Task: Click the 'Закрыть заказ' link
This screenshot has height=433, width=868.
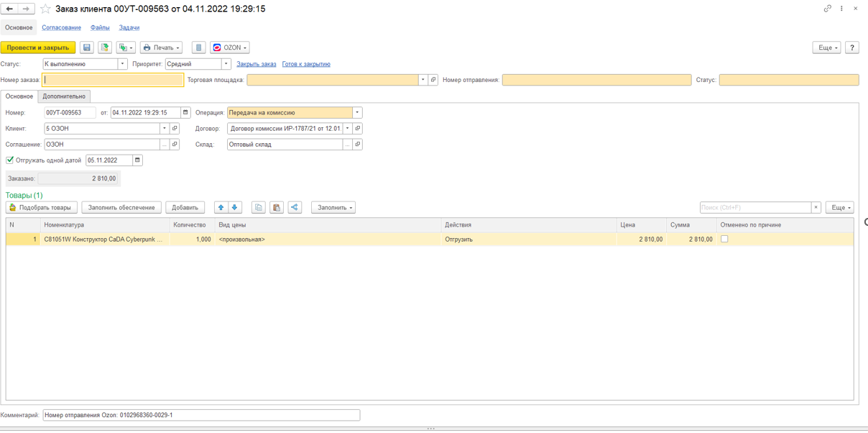Action: [x=257, y=64]
